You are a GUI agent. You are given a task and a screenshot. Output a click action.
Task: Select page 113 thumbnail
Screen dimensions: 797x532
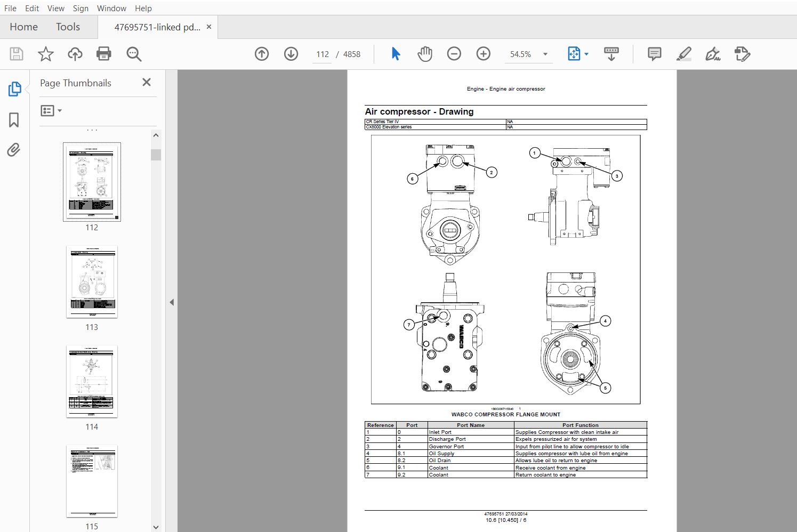(x=92, y=281)
